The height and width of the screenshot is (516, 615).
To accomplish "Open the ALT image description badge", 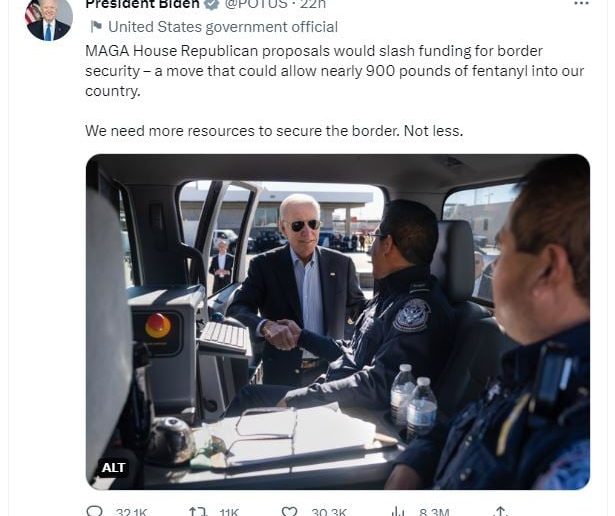I will pyautogui.click(x=113, y=467).
